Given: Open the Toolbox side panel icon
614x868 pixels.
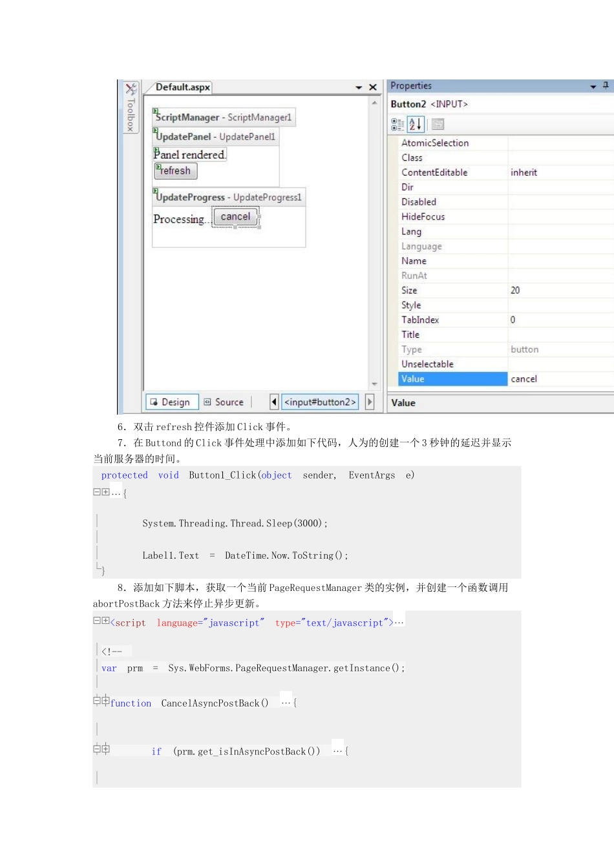Looking at the screenshot, I should [131, 89].
